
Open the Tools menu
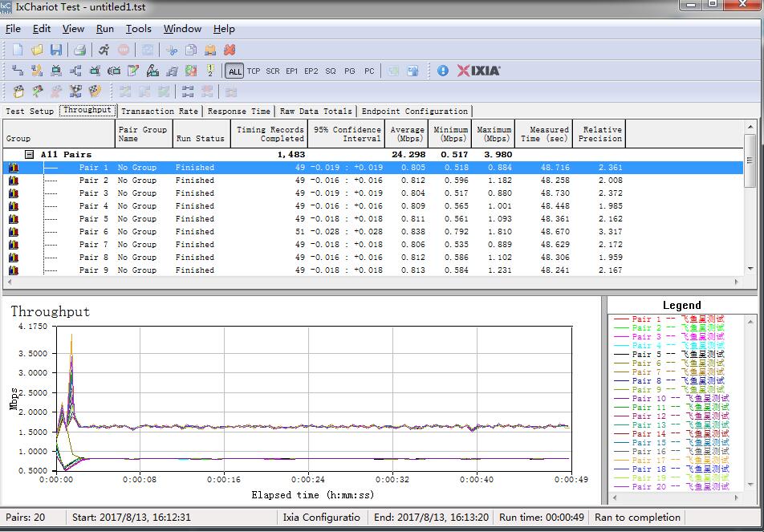click(x=138, y=29)
